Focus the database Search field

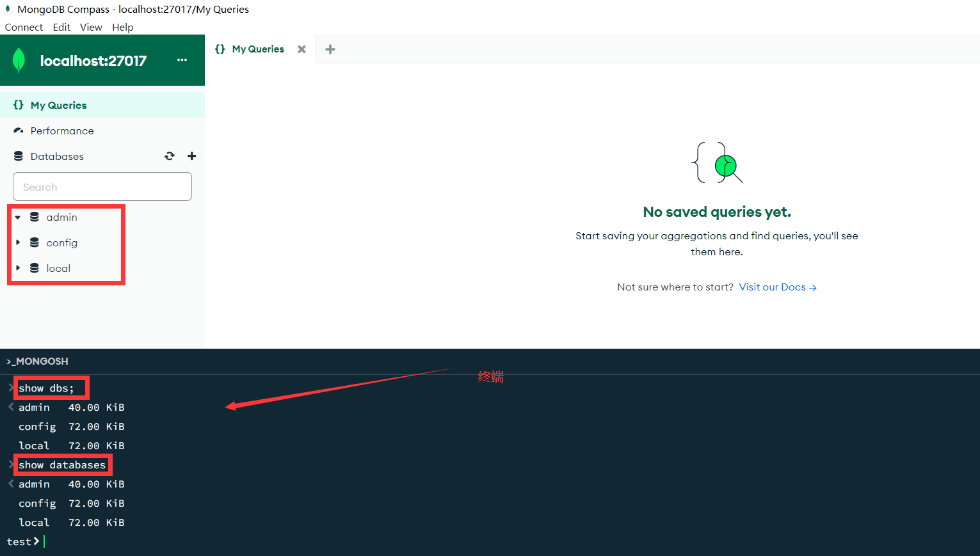pyautogui.click(x=102, y=187)
